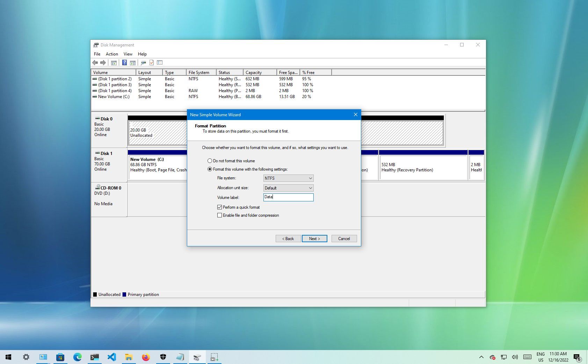Screen dimensions: 588x364
Task: Adjust the system volume via speaker icon
Action: click(515, 357)
